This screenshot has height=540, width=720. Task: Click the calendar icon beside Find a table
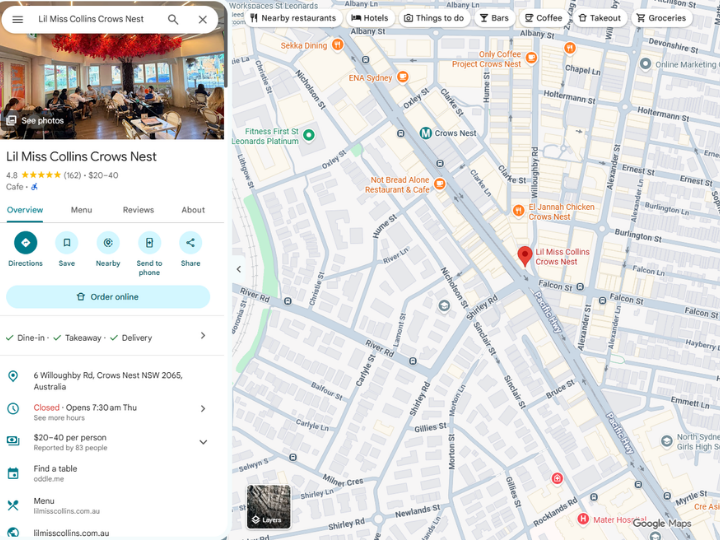pos(13,473)
